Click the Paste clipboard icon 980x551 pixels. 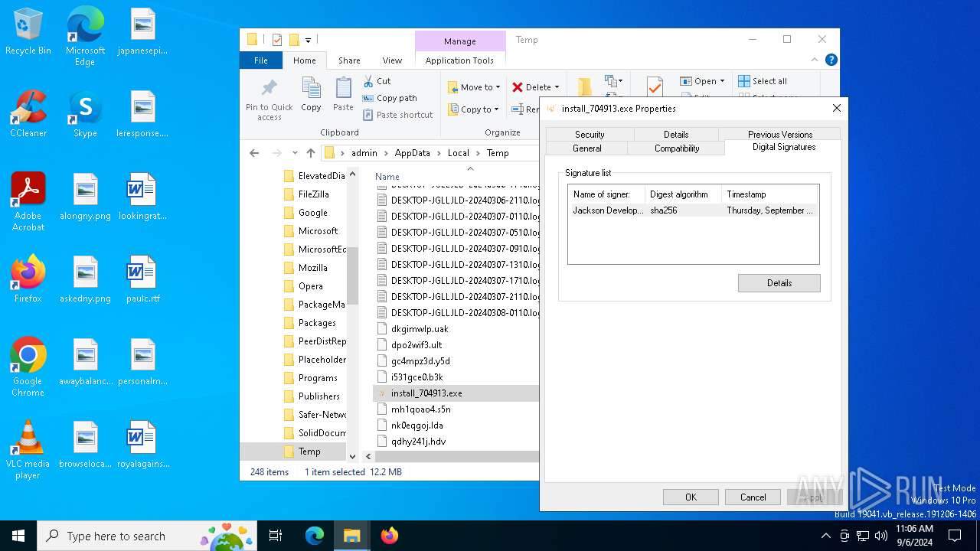pyautogui.click(x=343, y=88)
